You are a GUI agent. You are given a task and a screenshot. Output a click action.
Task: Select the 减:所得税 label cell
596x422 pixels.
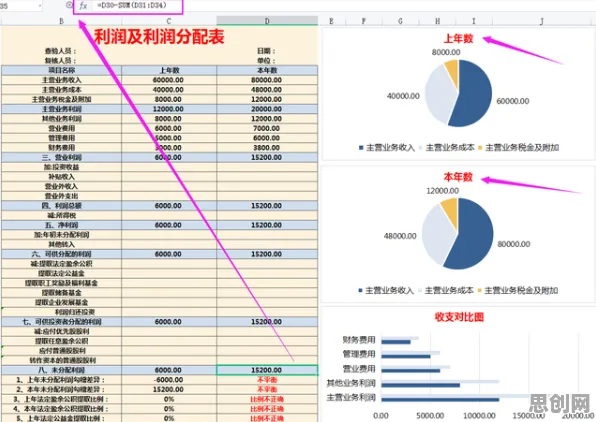[x=62, y=215]
